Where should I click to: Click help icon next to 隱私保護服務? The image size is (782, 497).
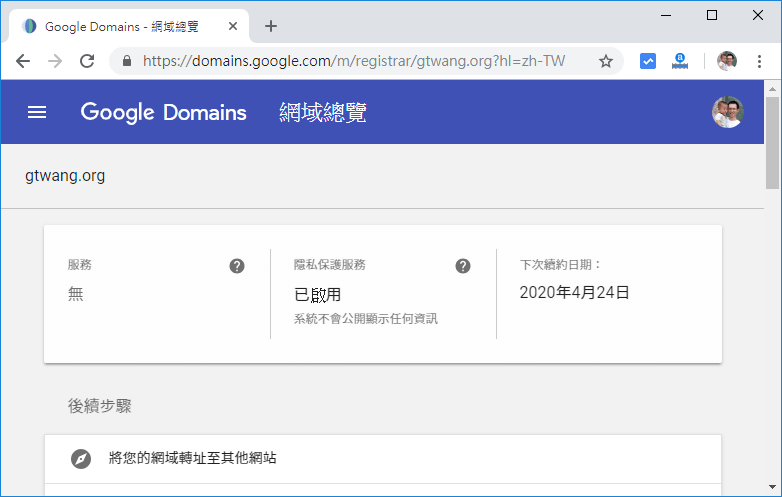pyautogui.click(x=463, y=266)
